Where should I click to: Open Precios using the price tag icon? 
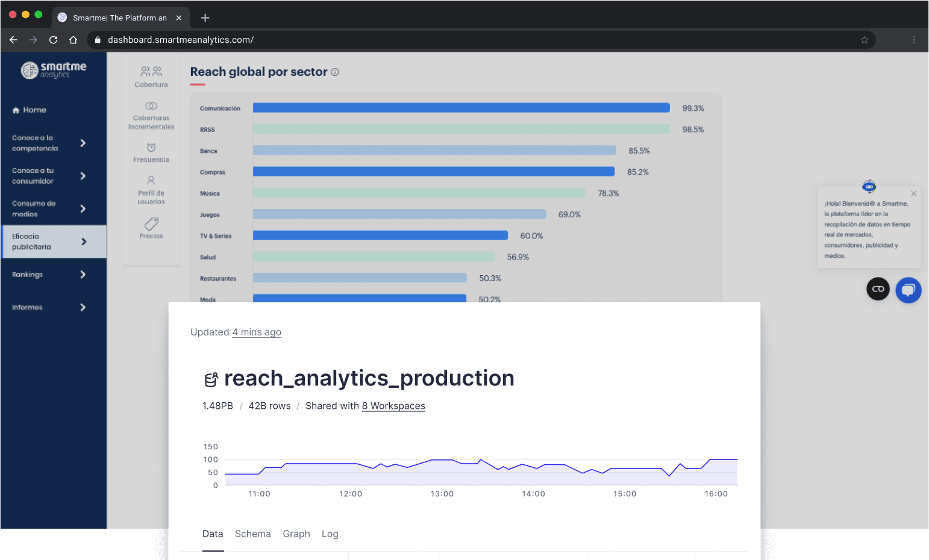click(151, 224)
